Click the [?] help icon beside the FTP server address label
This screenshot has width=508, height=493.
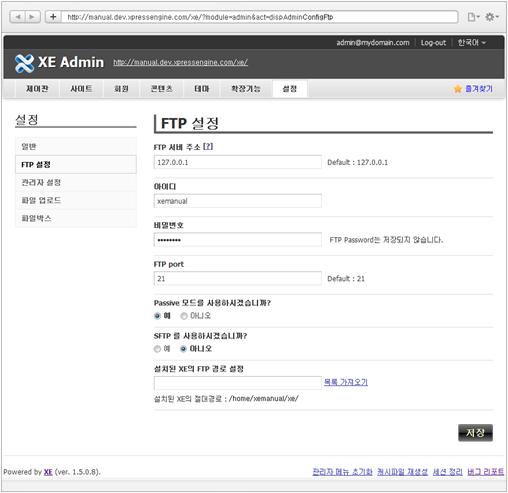pos(208,146)
